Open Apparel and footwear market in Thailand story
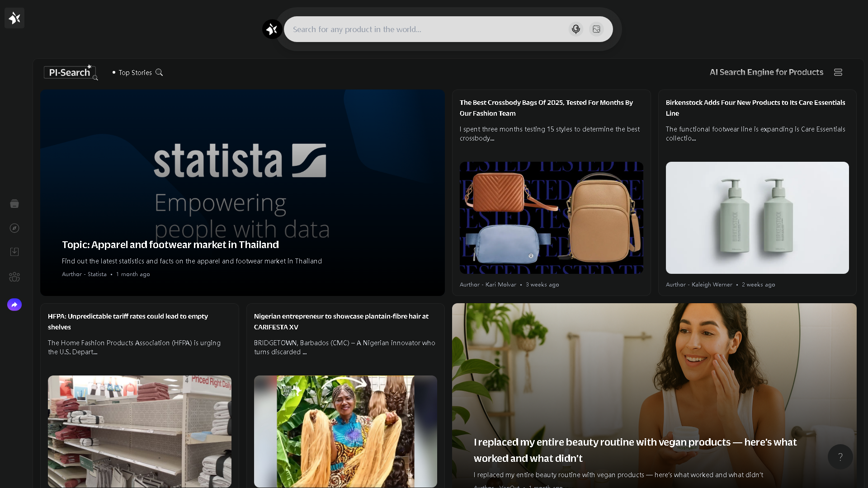Viewport: 868px width, 488px height. click(170, 244)
